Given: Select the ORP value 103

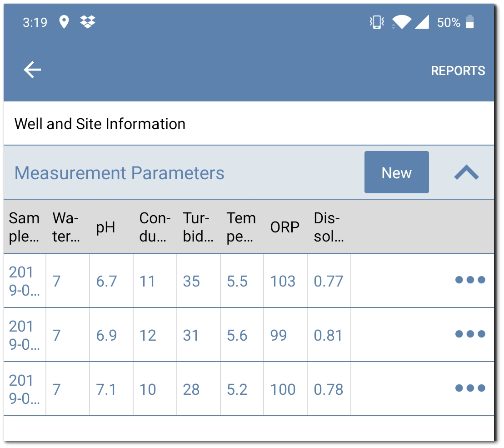Looking at the screenshot, I should click(x=283, y=281).
